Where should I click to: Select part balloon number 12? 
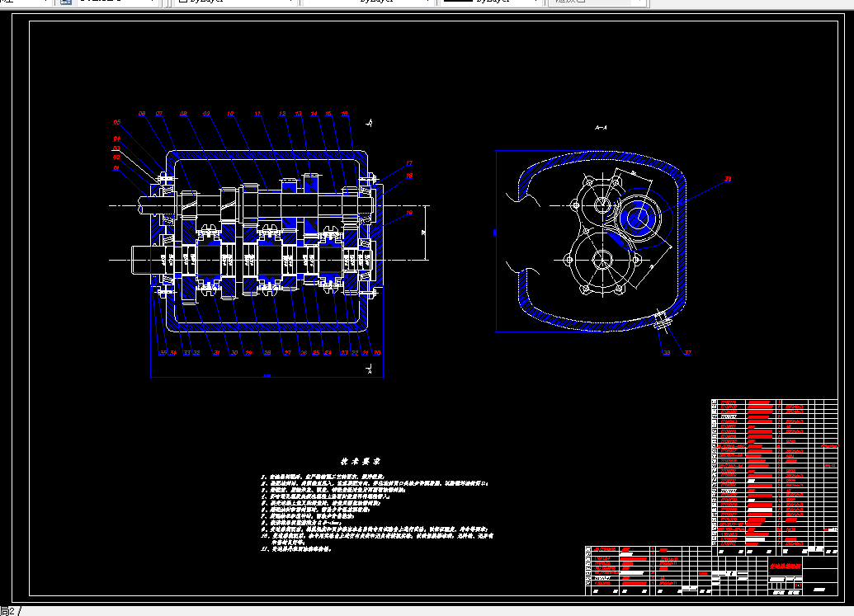282,114
